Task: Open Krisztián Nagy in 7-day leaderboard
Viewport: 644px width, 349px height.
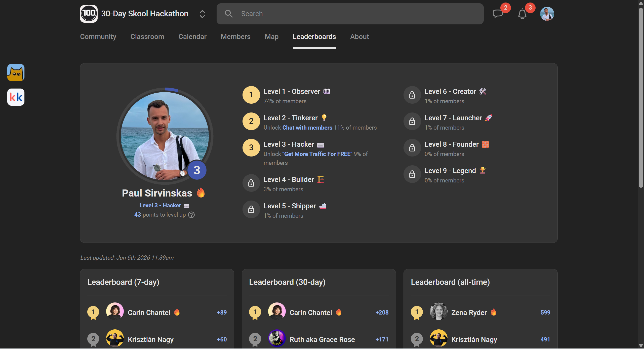Action: pyautogui.click(x=151, y=339)
